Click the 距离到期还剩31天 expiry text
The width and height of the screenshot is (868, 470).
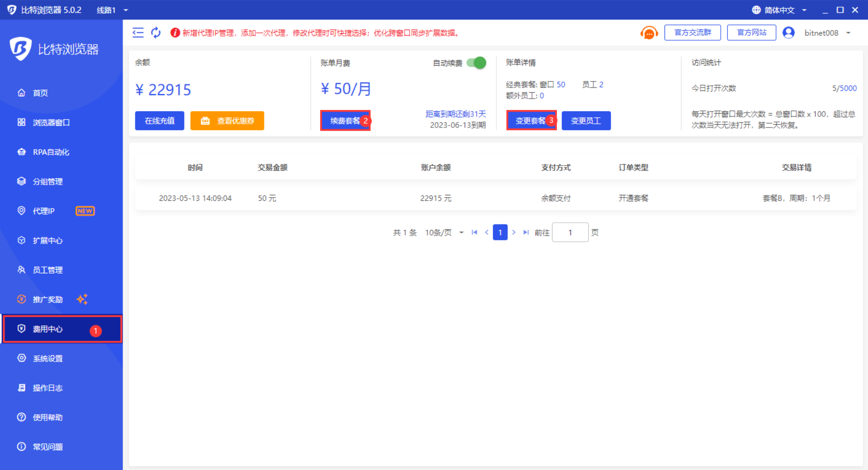pos(456,114)
